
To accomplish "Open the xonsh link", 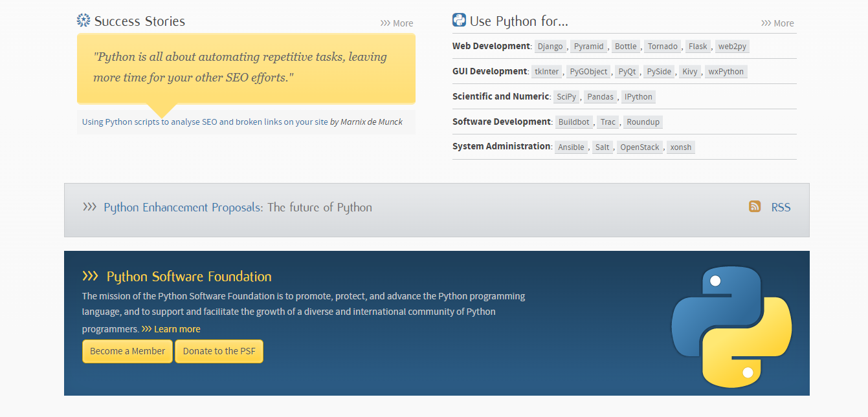I will click(681, 147).
